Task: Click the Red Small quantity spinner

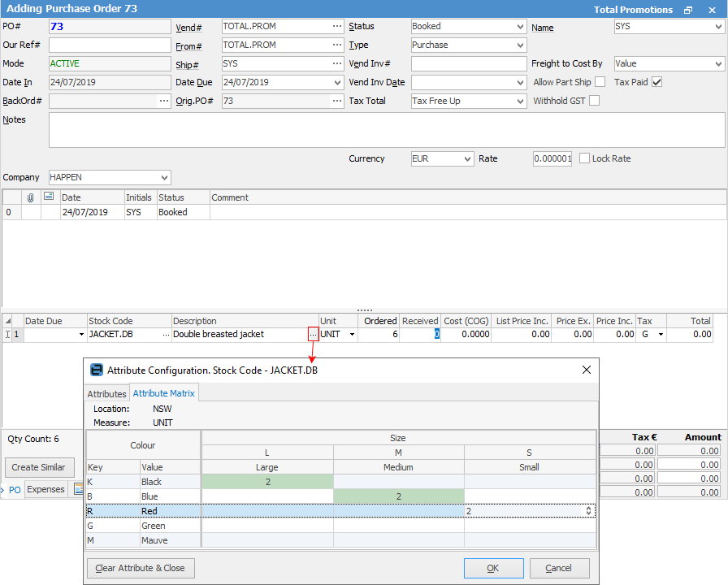Action: tap(589, 511)
